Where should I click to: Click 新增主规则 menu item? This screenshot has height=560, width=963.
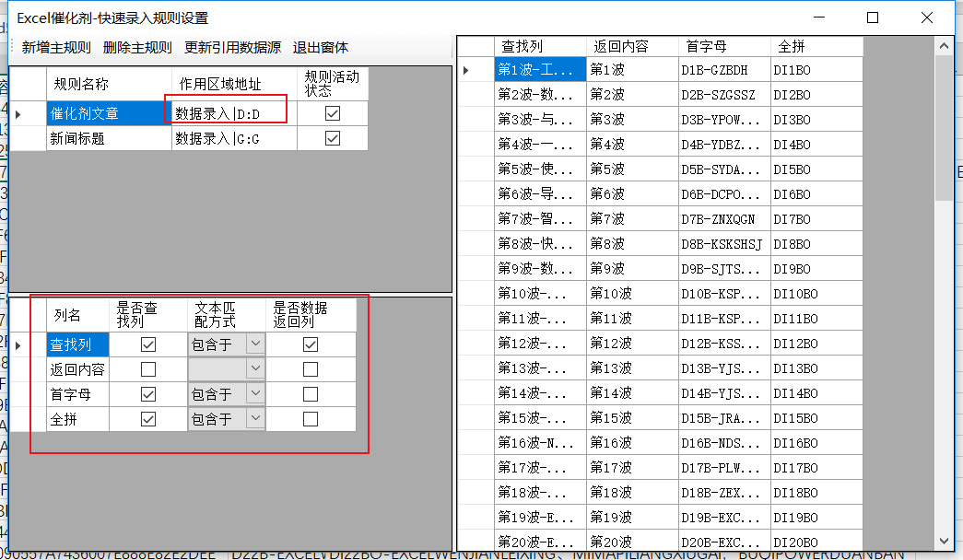point(56,47)
